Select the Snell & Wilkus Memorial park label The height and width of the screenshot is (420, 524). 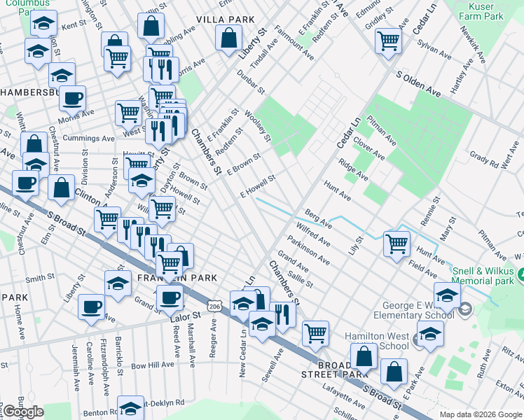pos(483,276)
